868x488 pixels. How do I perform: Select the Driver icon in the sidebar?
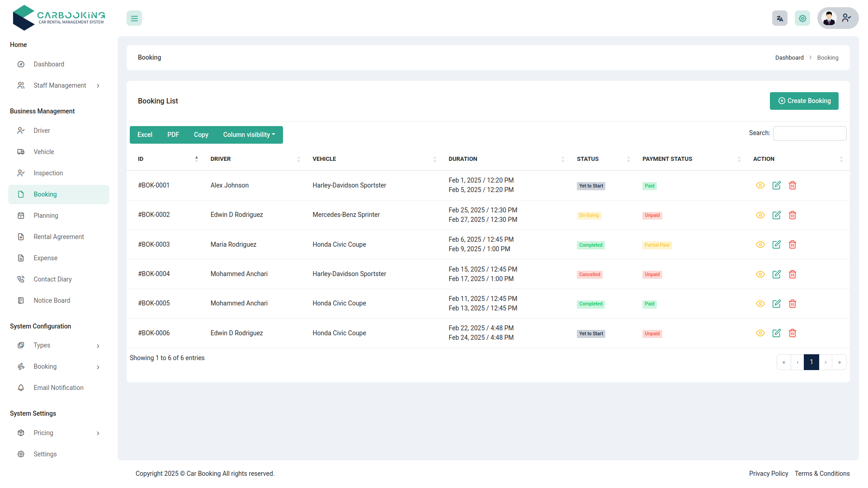(x=21, y=131)
